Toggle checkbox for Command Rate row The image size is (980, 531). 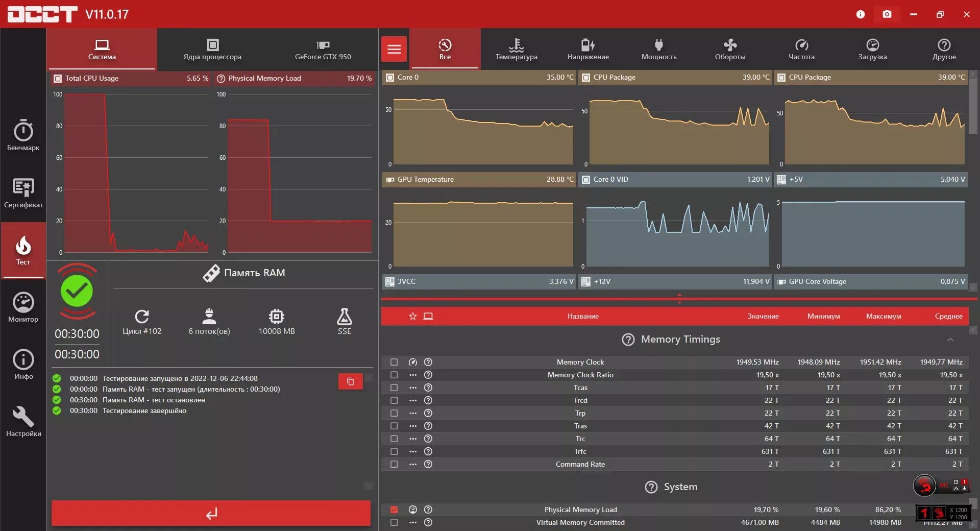[x=394, y=464]
